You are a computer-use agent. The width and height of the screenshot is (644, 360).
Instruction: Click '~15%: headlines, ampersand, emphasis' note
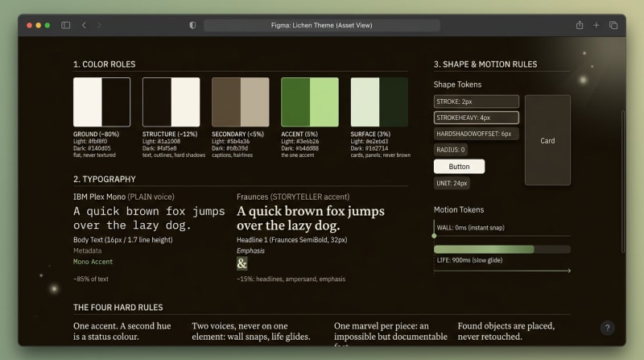[291, 279]
